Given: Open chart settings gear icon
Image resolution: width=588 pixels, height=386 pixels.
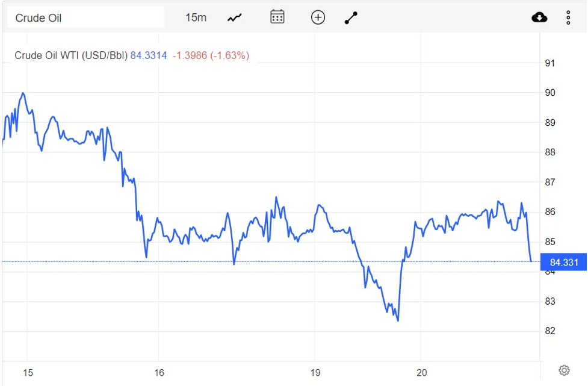Looking at the screenshot, I should (564, 370).
